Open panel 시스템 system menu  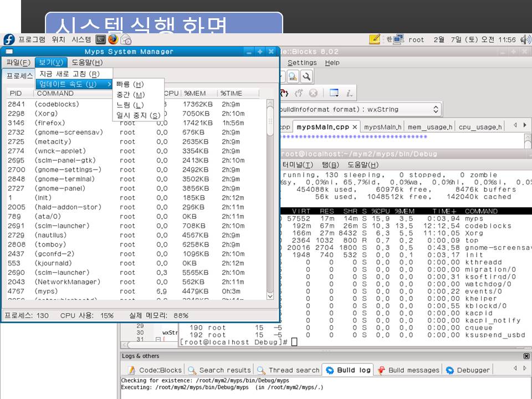(x=81, y=40)
